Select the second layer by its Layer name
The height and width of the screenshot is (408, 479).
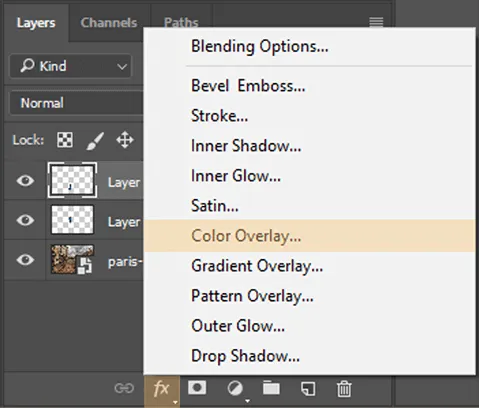124,222
